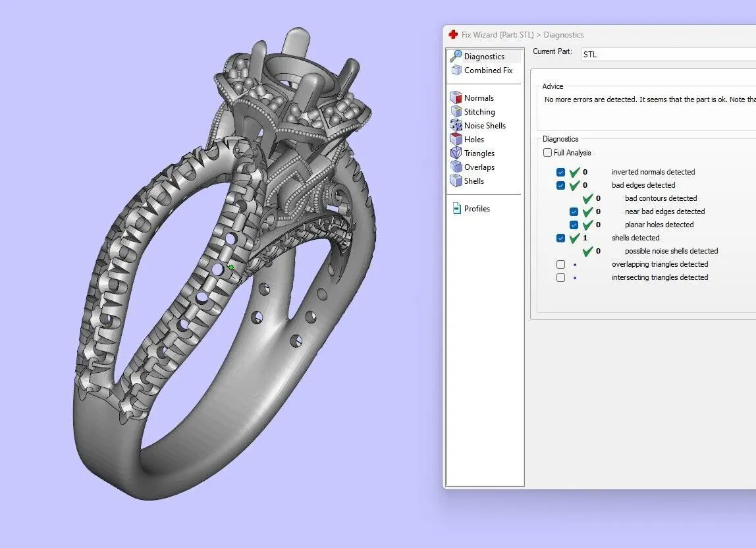Enable intersecting triangles detected checkbox

click(x=560, y=277)
